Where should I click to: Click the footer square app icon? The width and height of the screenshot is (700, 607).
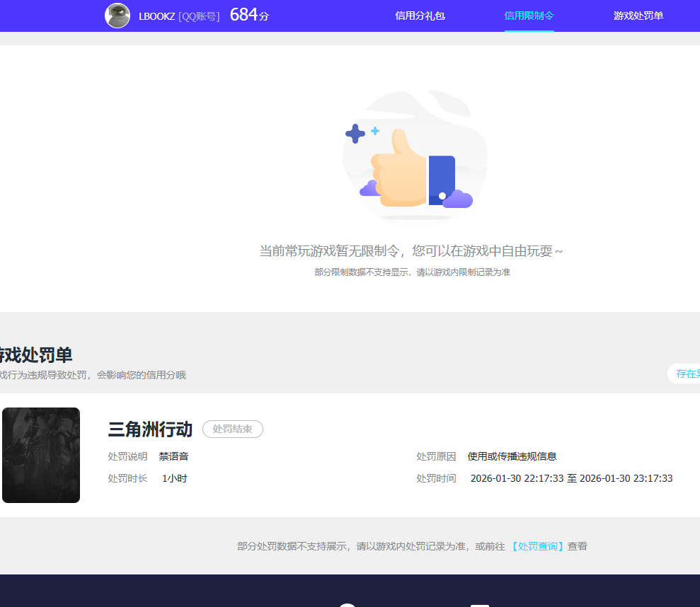481,603
